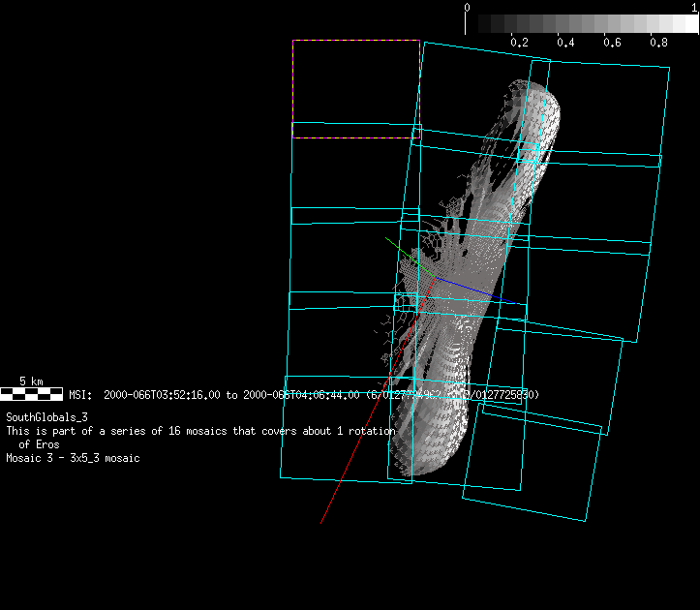This screenshot has width=700, height=610.
Task: Click the 0.2 tick label on colorbar
Action: [x=519, y=44]
